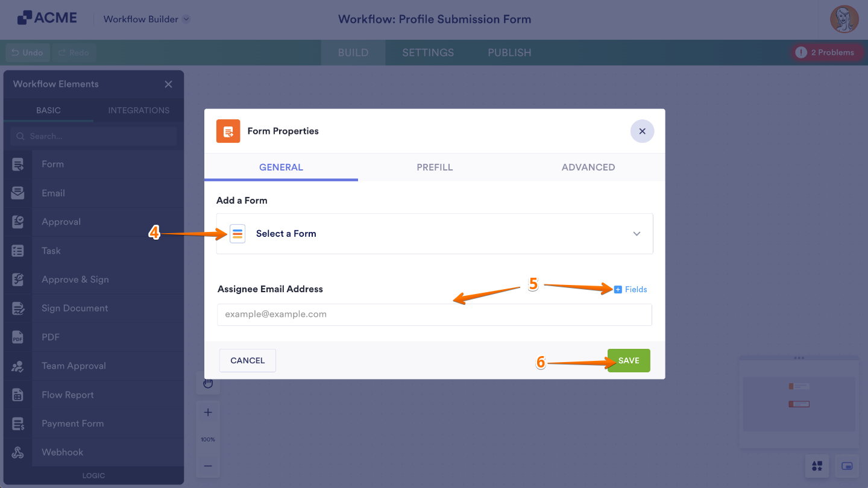
Task: Click the Approval element icon
Action: [18, 222]
